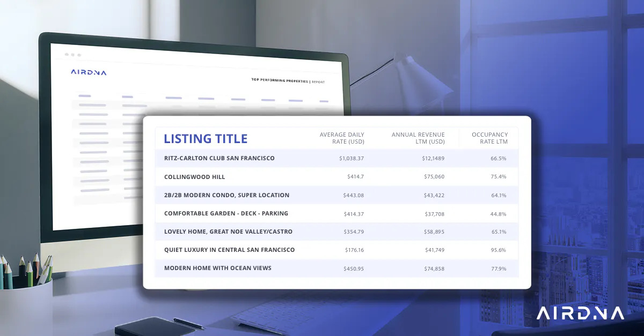Click the white AIRDNA logo on the banner
The height and width of the screenshot is (336, 644).
[580, 313]
